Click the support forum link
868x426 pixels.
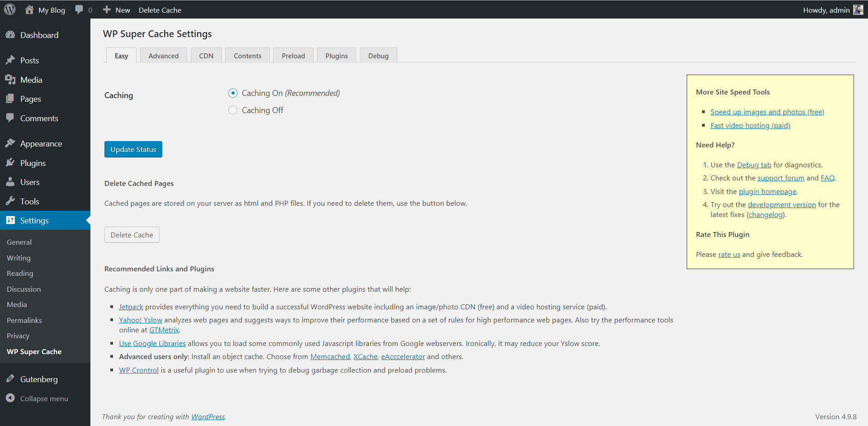click(x=781, y=178)
